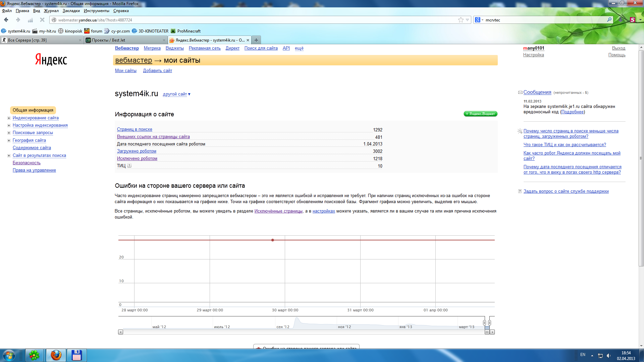644x362 pixels.
Task: Open kinopoisk bookmark
Action: tap(70, 31)
